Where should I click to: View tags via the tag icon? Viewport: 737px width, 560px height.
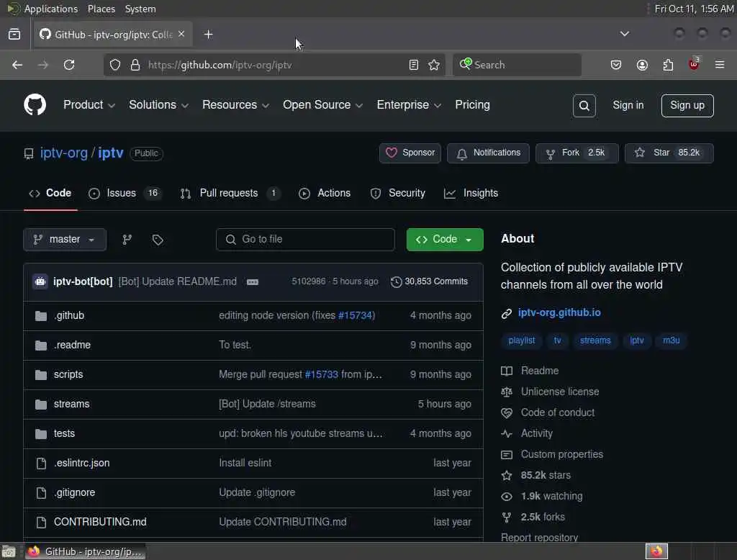pyautogui.click(x=158, y=240)
